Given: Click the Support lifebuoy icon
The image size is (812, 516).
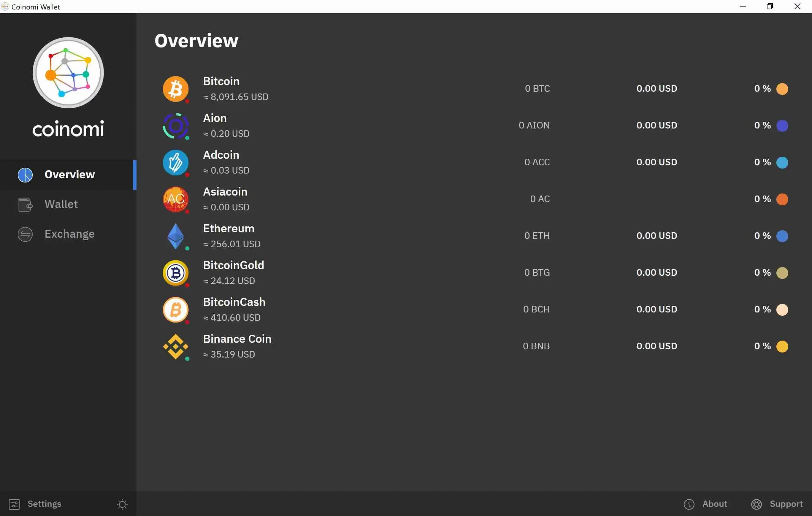Looking at the screenshot, I should (x=757, y=504).
